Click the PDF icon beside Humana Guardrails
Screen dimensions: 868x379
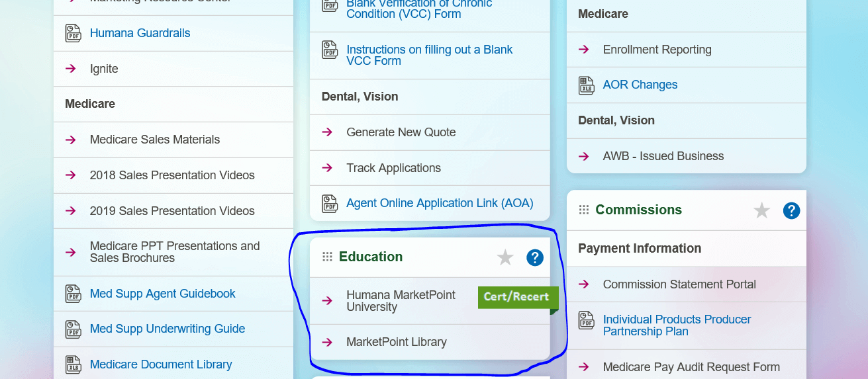tap(73, 33)
